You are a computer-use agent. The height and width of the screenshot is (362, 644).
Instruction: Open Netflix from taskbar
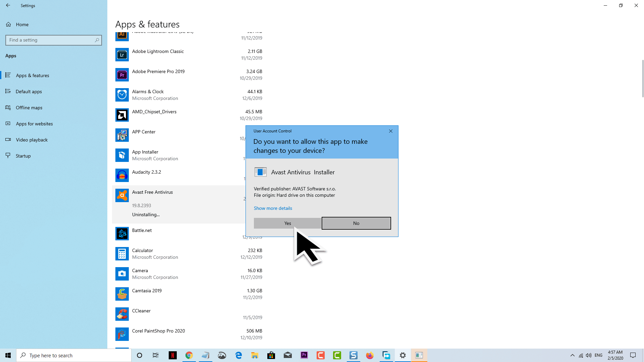(173, 355)
